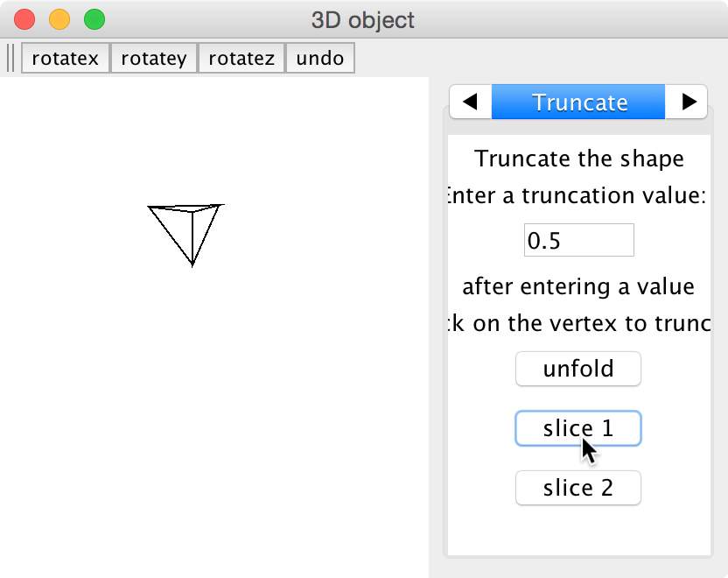Select the Truncate tab header
The image size is (728, 578).
pos(579,102)
